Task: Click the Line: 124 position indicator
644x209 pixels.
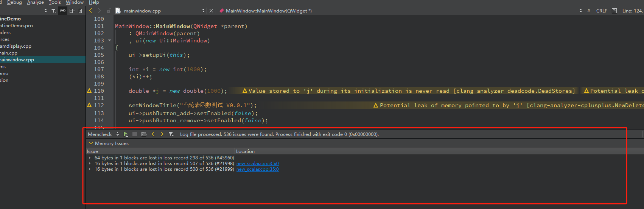Action: [x=632, y=11]
